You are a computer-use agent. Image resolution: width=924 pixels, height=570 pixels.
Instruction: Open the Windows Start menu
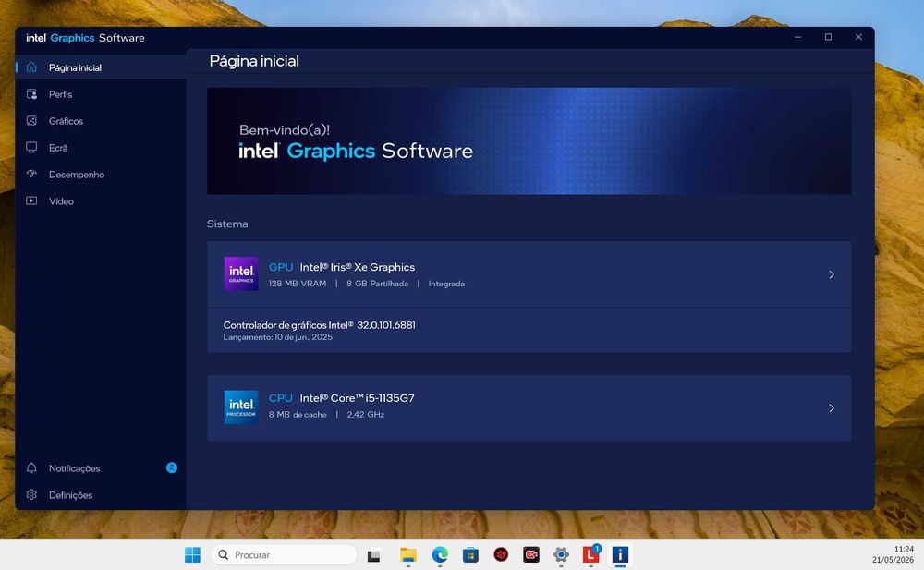(192, 554)
